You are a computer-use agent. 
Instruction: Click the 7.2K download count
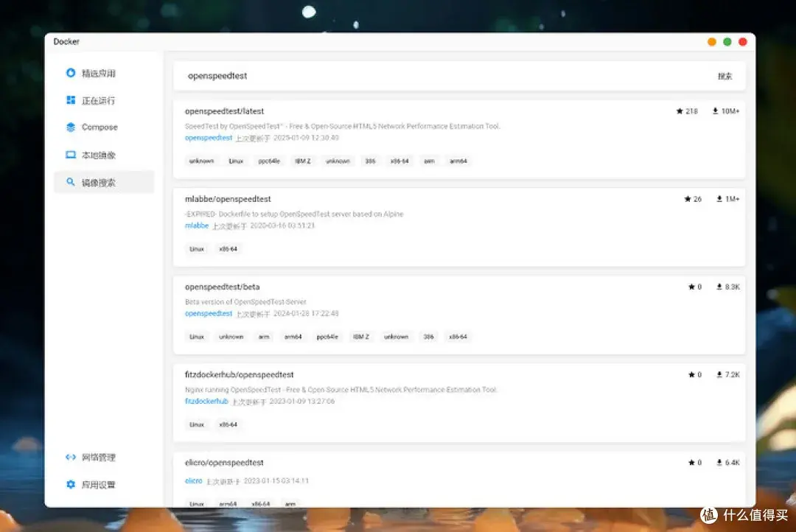[733, 374]
